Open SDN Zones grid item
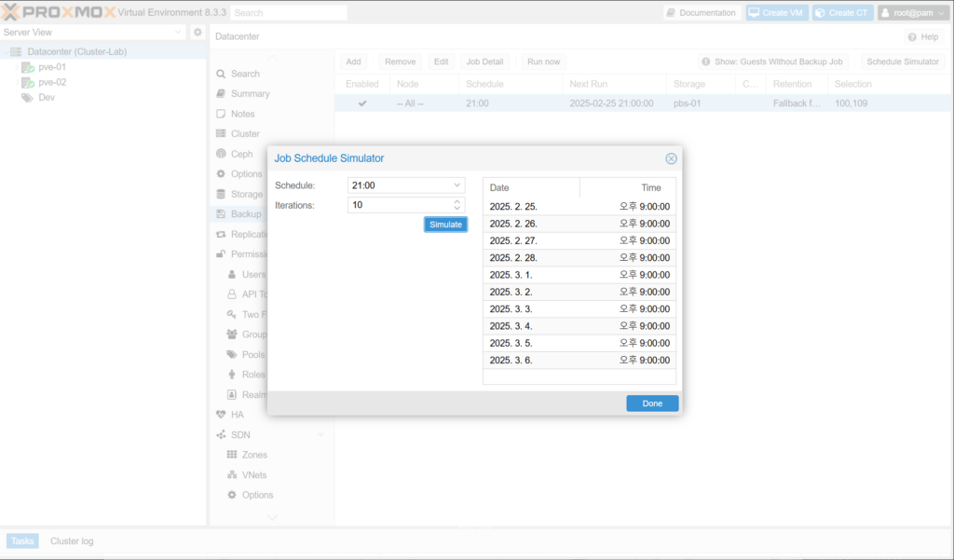954x560 pixels. coord(253,455)
